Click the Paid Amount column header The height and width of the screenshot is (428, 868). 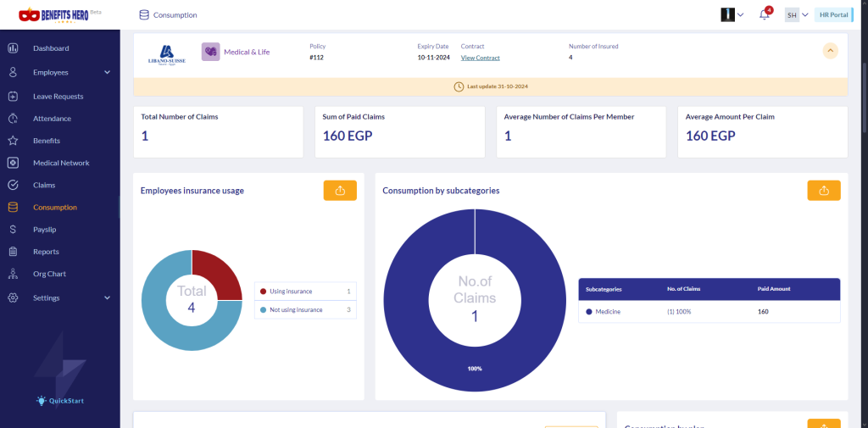pyautogui.click(x=774, y=289)
